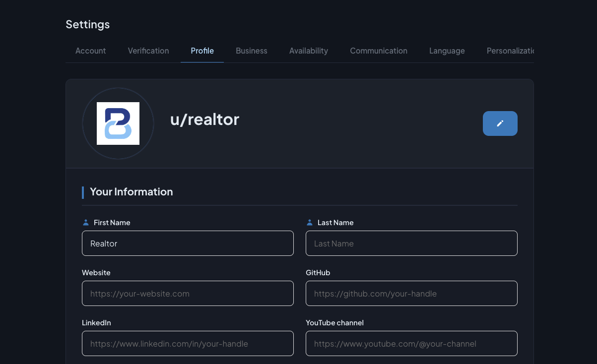Click the pencil edit profile button

(500, 123)
